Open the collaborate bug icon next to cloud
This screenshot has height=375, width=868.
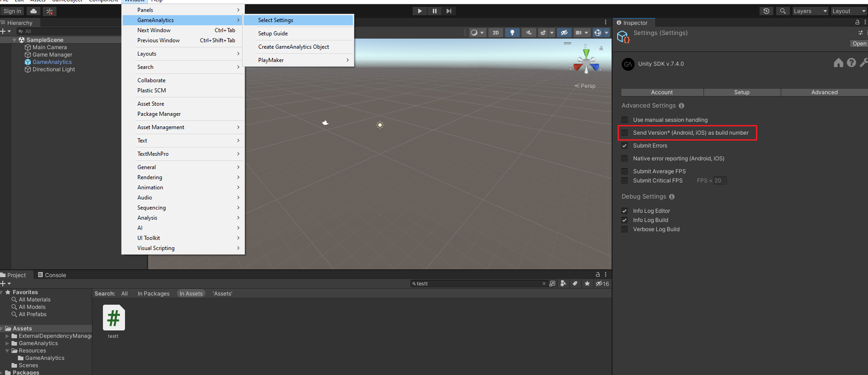tap(50, 11)
